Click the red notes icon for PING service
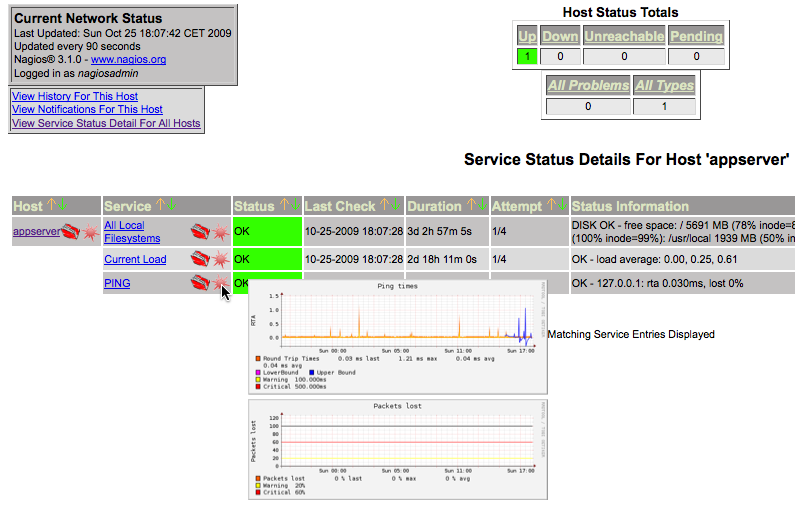Image resolution: width=795 pixels, height=507 pixels. 200,284
